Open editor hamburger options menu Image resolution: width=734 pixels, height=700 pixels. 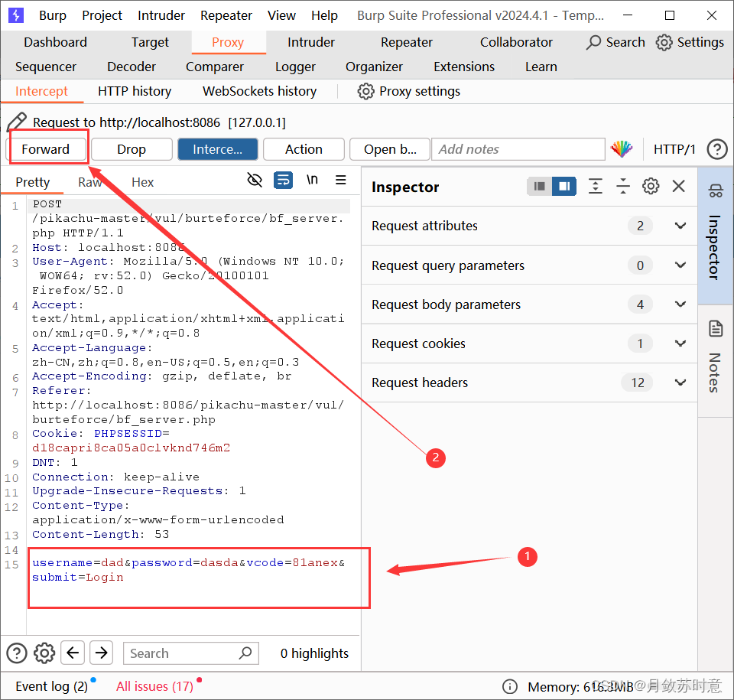[341, 180]
